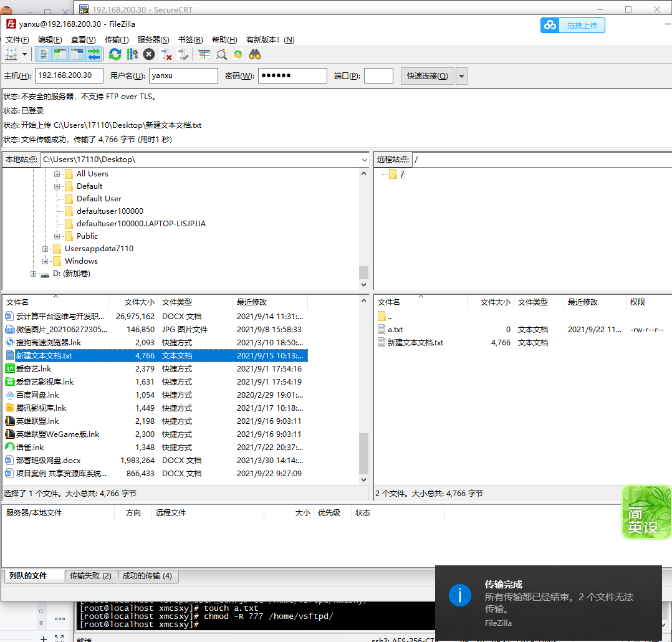Expand the All Users folder
The width and height of the screenshot is (672, 642).
[57, 174]
